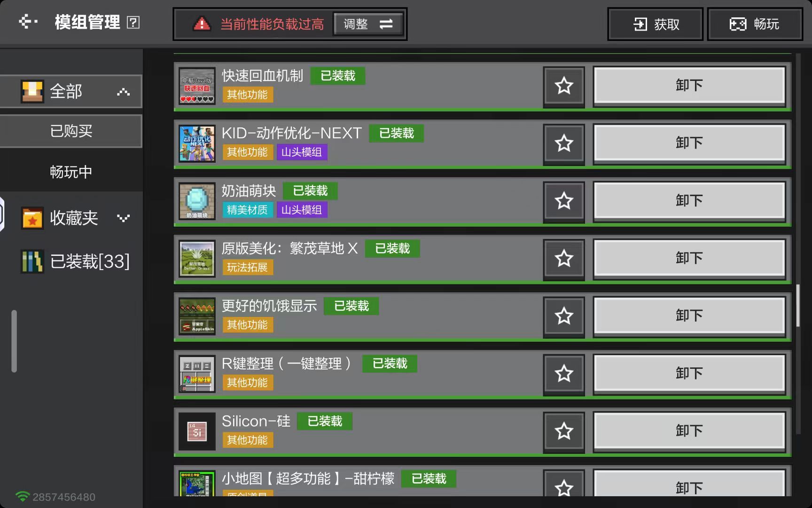Open the R键整理 thumbnail
The image size is (812, 508).
(x=197, y=374)
